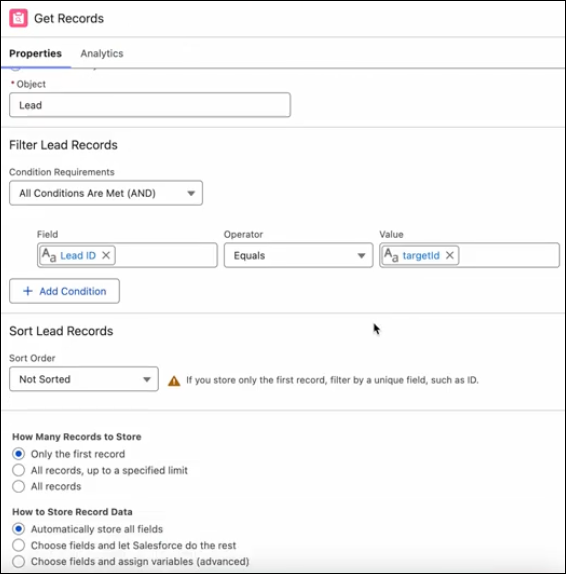
Task: Click the text type icon beside Lead ID
Action: coord(49,255)
